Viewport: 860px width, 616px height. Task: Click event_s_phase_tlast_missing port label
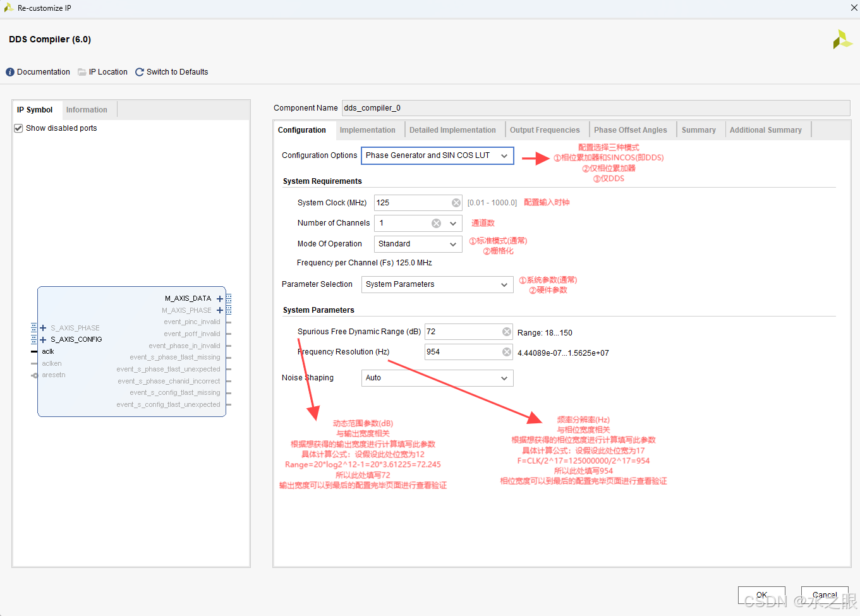click(x=175, y=357)
